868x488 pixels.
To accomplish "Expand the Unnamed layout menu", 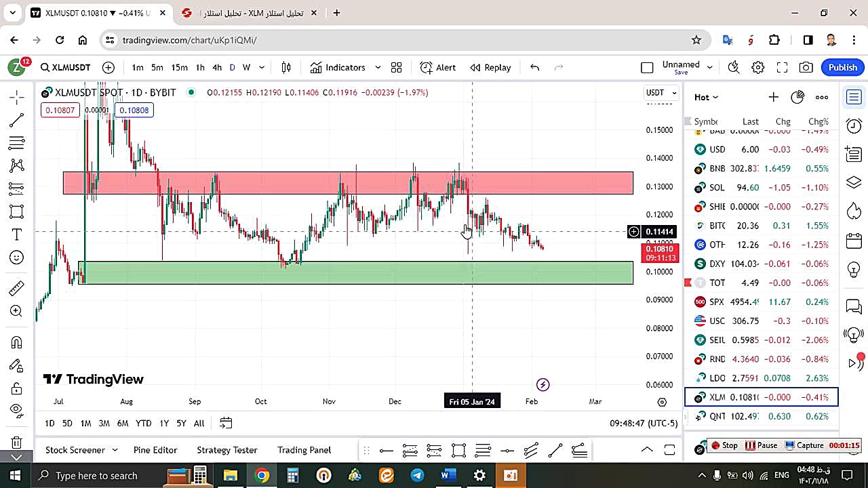I will point(709,67).
